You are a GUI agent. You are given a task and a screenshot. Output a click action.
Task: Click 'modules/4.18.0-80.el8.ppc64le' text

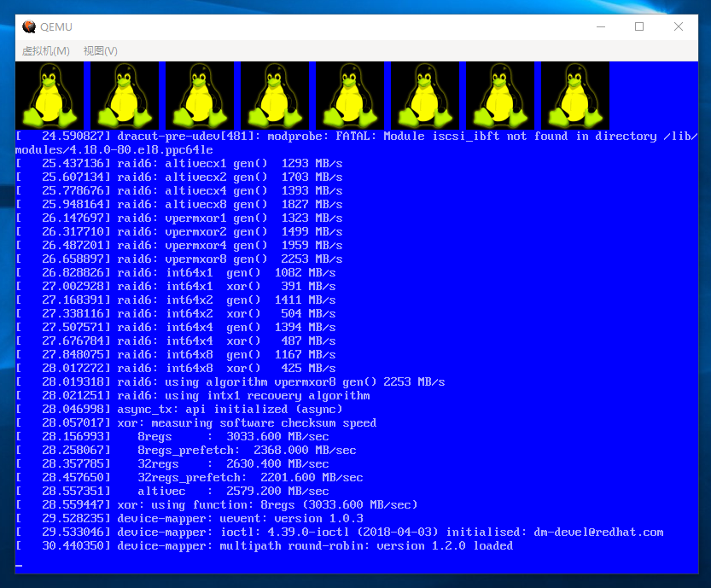click(114, 149)
